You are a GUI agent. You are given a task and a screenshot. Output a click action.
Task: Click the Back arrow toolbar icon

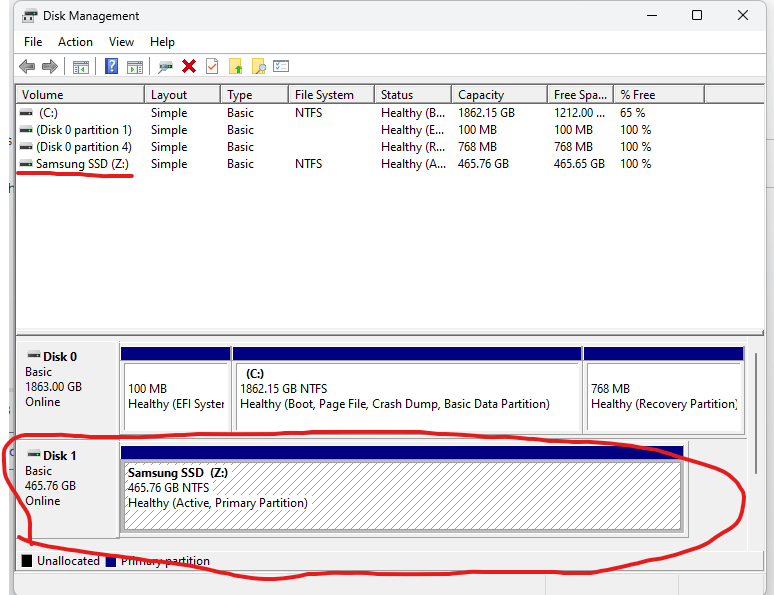tap(27, 66)
